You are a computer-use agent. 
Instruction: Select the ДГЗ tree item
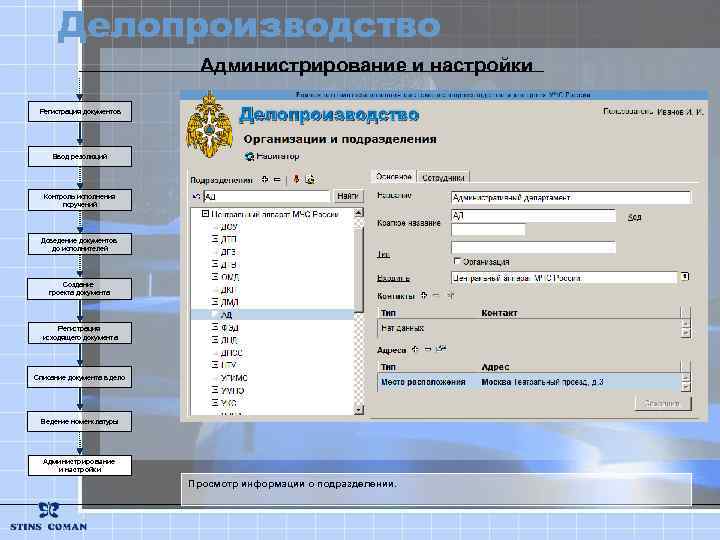[x=228, y=252]
